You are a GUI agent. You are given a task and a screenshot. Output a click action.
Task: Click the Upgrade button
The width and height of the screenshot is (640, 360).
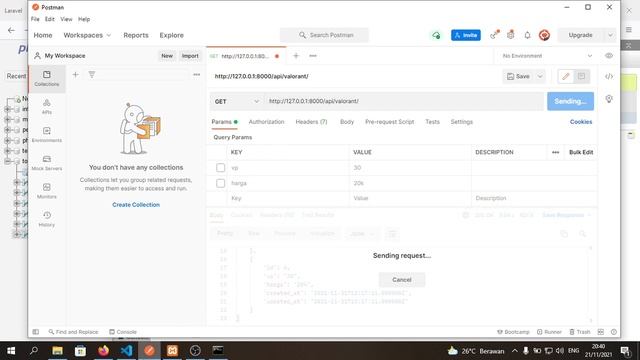click(x=580, y=36)
